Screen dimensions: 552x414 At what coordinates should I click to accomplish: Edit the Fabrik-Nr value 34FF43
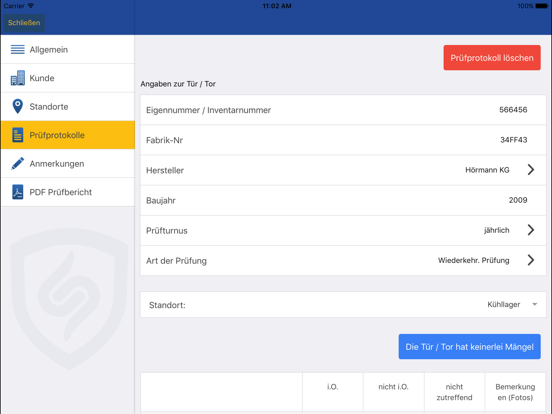[514, 140]
